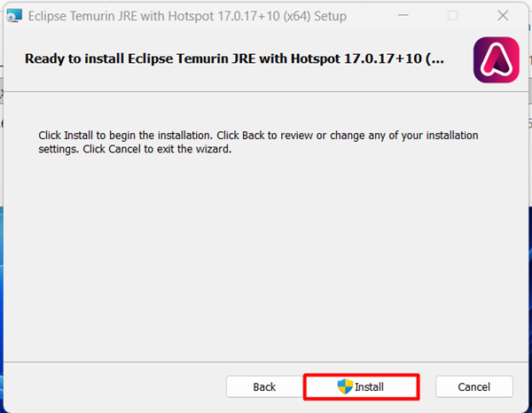Image resolution: width=532 pixels, height=413 pixels.
Task: Click the footer gap between Install and Cancel
Action: click(x=426, y=386)
